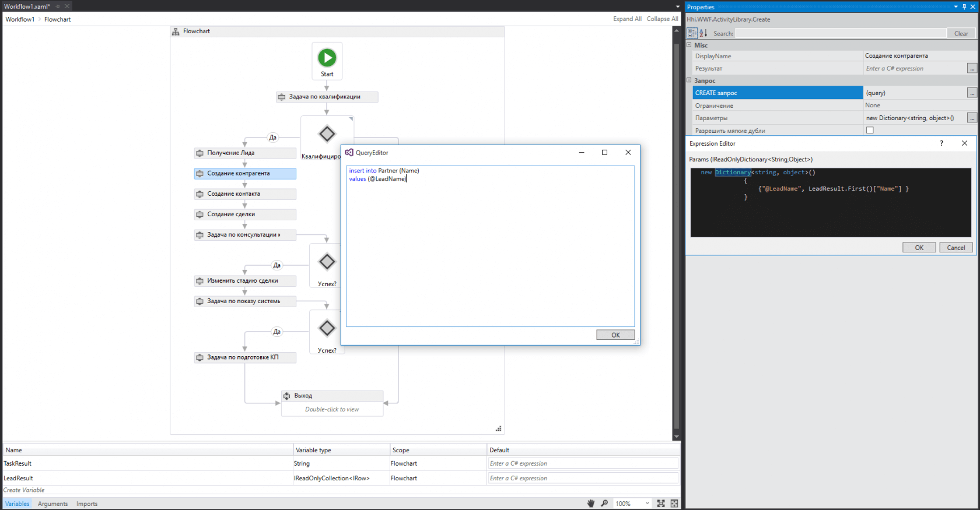Click the TaskResult default expression field
The width and height of the screenshot is (980, 510).
[583, 463]
